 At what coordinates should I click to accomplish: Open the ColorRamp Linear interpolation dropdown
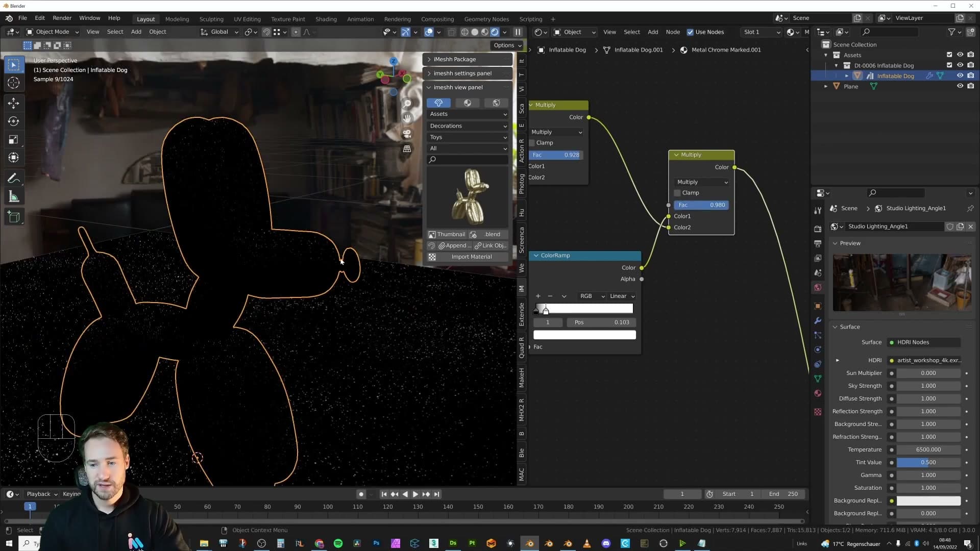point(622,296)
